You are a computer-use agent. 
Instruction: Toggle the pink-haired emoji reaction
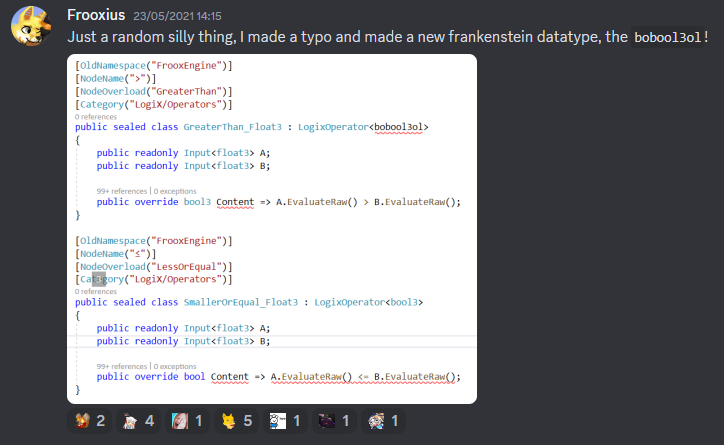[x=187, y=422]
